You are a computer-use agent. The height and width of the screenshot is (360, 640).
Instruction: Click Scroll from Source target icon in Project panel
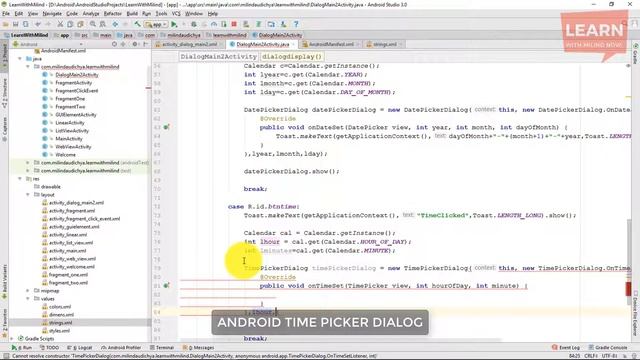click(114, 44)
